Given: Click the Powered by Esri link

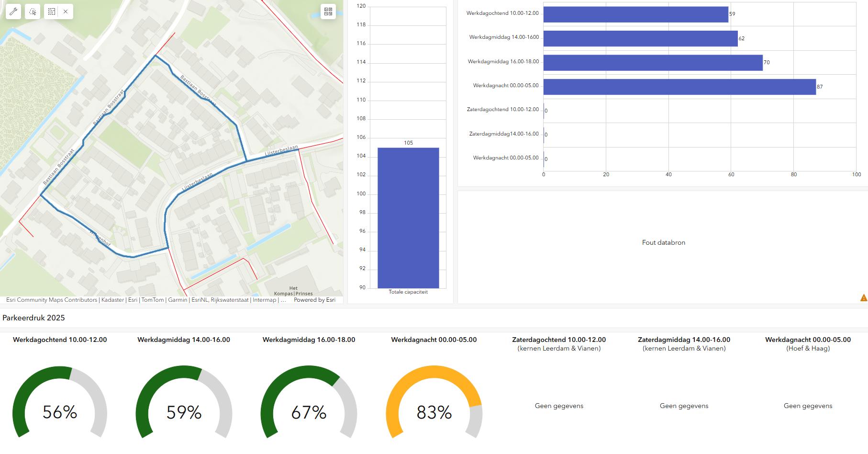Looking at the screenshot, I should (x=314, y=300).
